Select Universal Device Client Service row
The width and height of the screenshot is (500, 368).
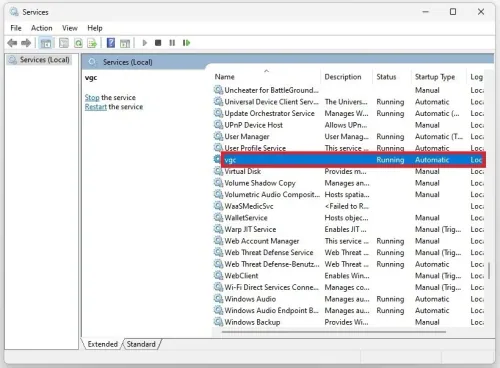point(349,102)
